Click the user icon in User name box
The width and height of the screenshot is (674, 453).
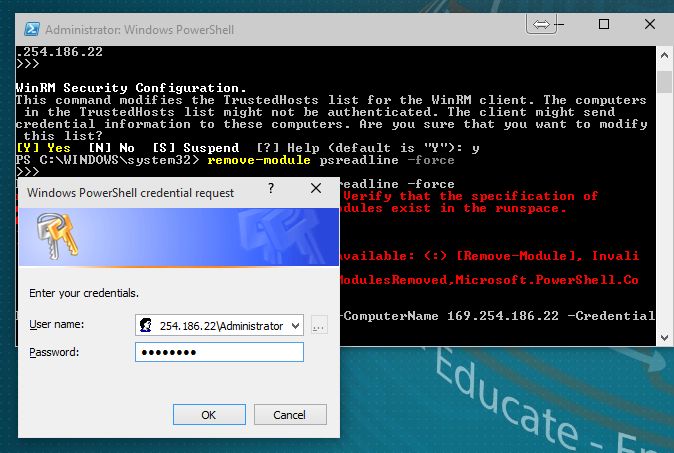(x=146, y=325)
